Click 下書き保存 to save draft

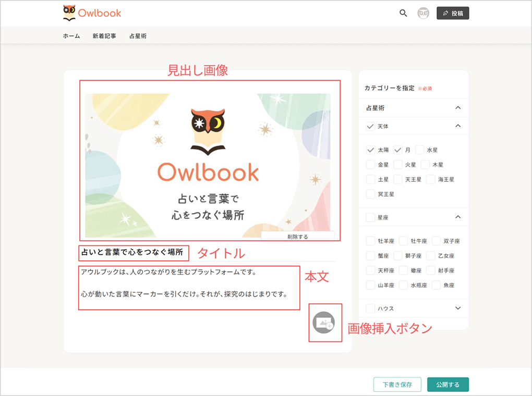(x=397, y=385)
